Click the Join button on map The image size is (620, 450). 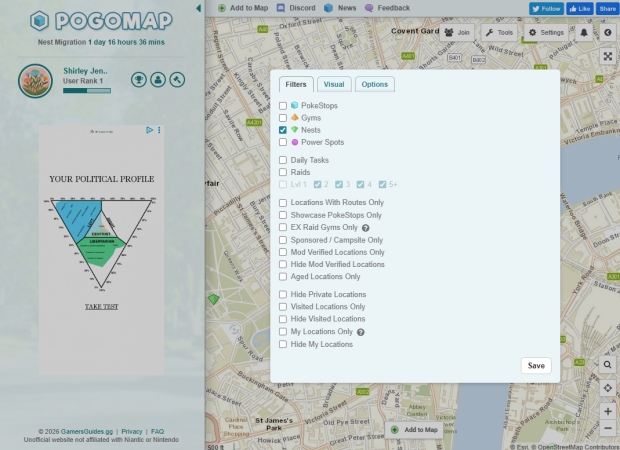tap(457, 32)
